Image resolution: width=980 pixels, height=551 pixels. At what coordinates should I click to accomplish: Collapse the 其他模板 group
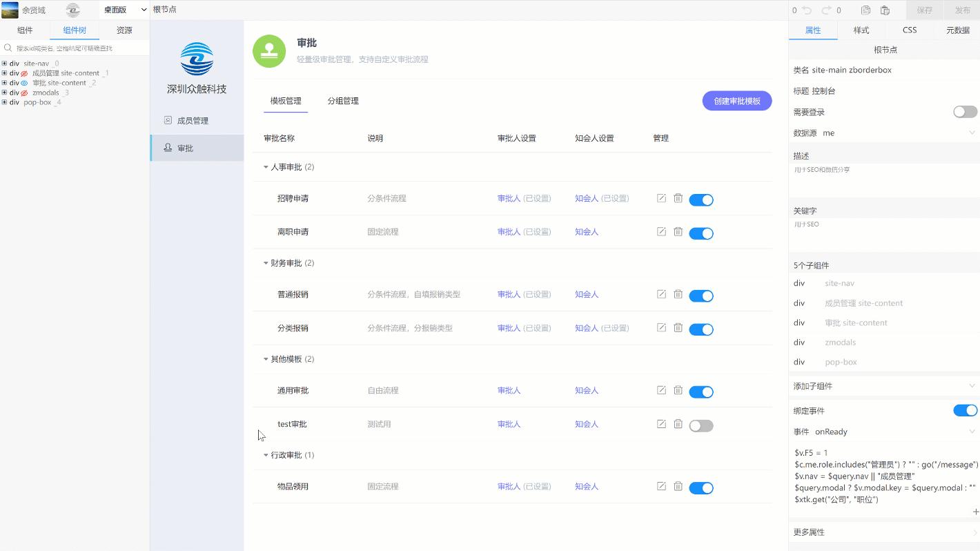[266, 359]
